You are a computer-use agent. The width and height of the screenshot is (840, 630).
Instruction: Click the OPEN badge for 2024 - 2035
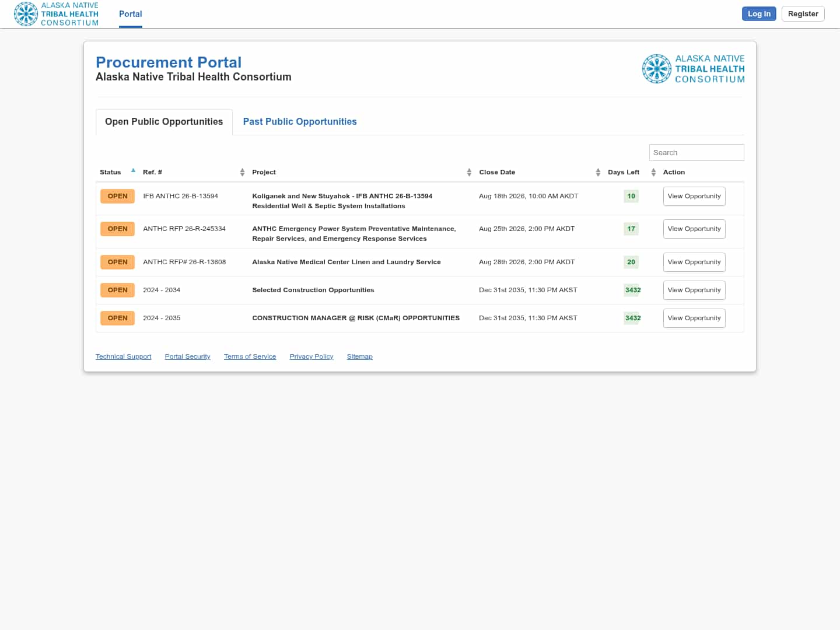[117, 318]
